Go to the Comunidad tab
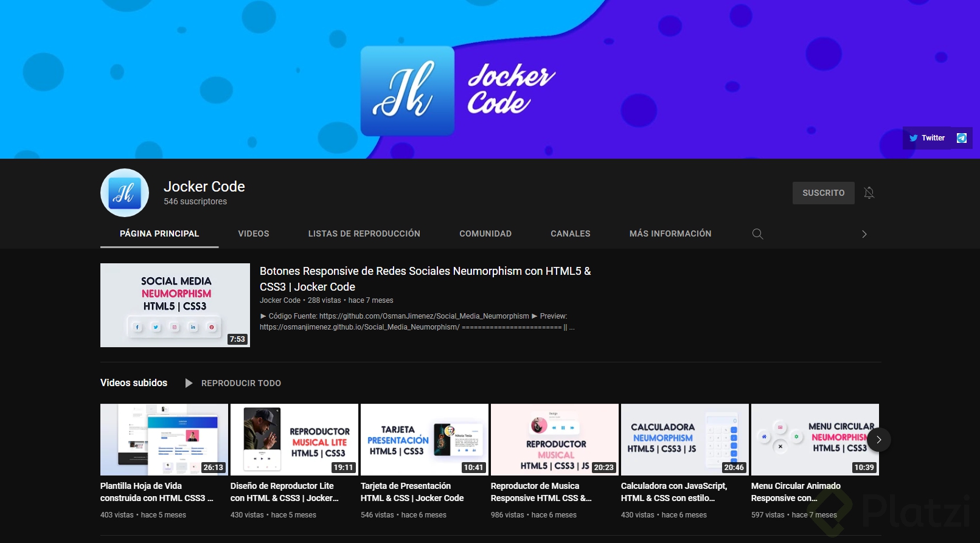980x543 pixels. [485, 233]
